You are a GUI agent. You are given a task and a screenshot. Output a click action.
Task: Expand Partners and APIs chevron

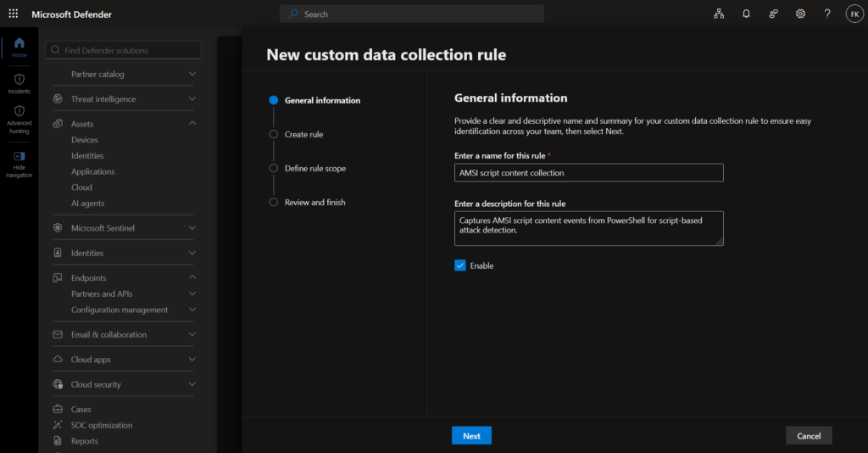pyautogui.click(x=192, y=294)
